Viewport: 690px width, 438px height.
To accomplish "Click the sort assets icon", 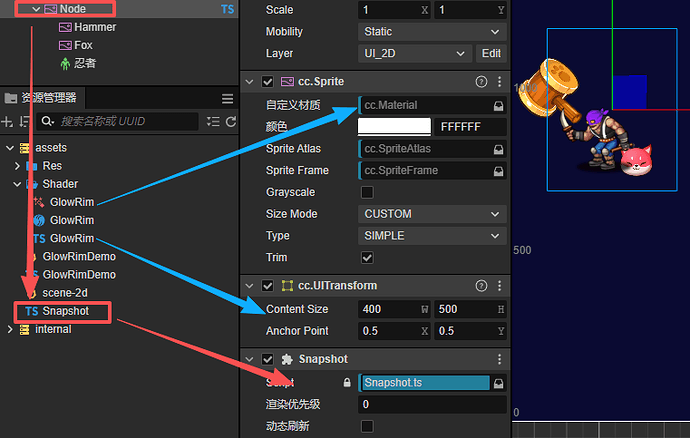I will pos(25,121).
